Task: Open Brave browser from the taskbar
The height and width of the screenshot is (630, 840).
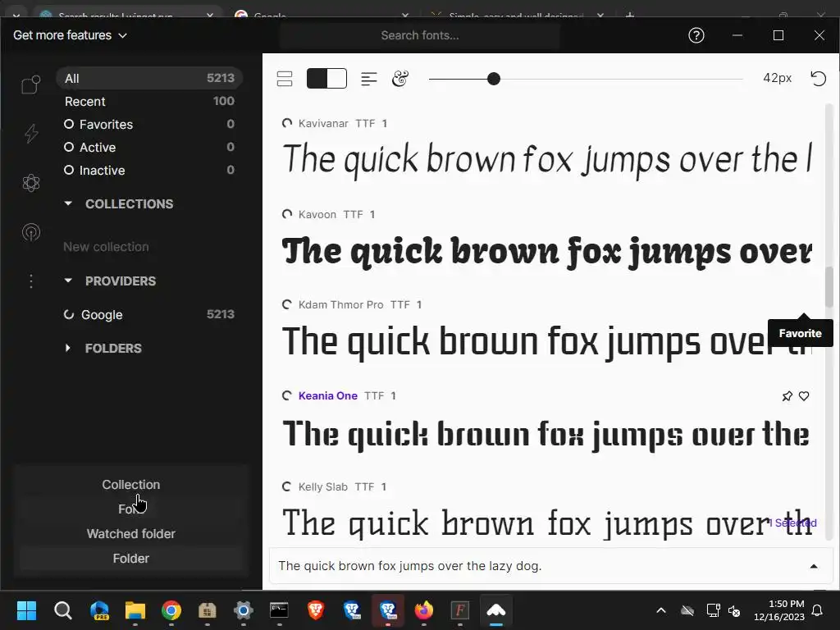Action: pos(316,610)
